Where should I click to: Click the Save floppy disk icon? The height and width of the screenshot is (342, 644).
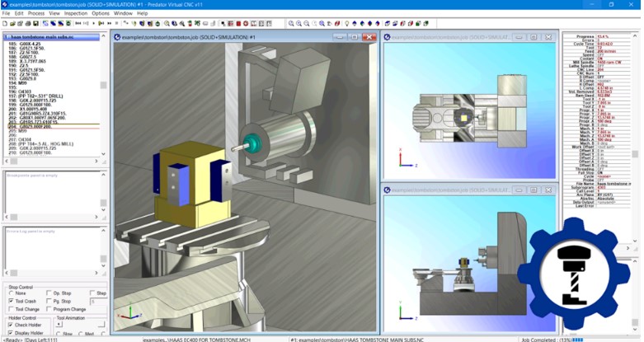click(35, 23)
